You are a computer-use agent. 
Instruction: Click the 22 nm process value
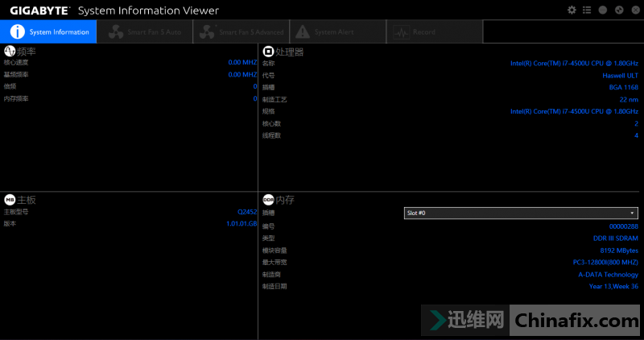point(629,99)
